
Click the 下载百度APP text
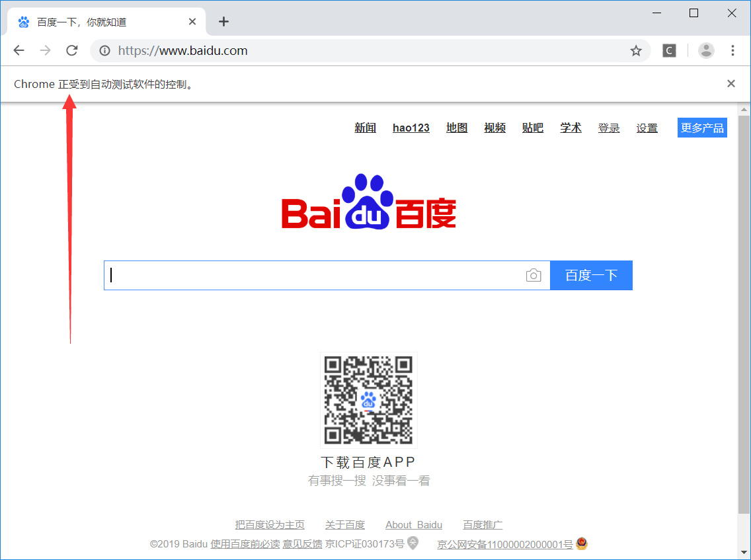[368, 462]
